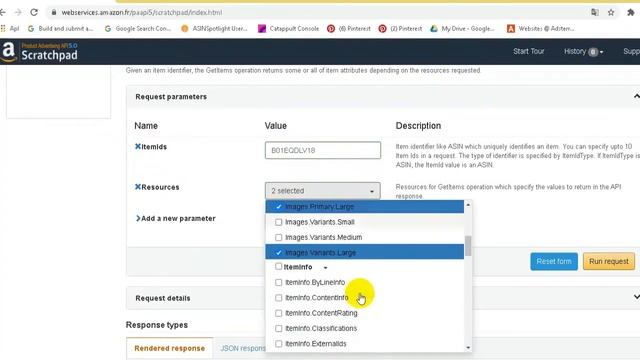Expand the Request details panel

pyautogui.click(x=636, y=297)
